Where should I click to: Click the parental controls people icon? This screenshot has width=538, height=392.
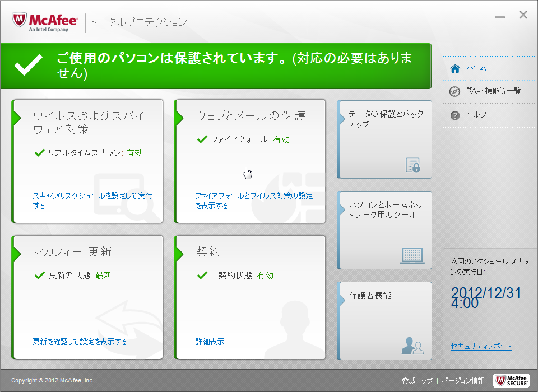[x=412, y=346]
